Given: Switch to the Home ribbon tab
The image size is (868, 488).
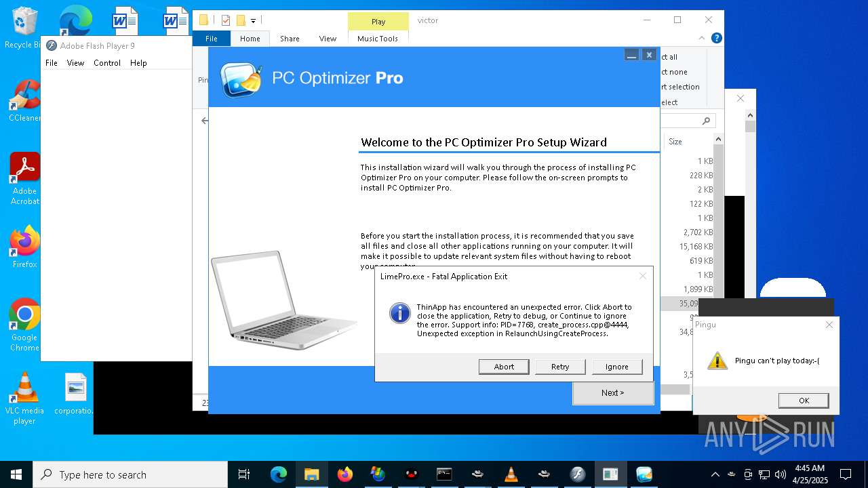Looking at the screenshot, I should [x=250, y=39].
